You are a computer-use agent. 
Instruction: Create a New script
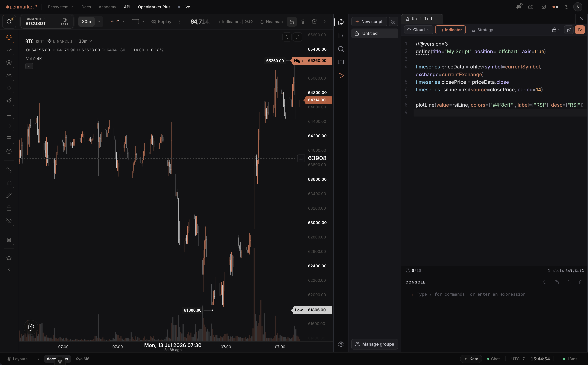[369, 21]
